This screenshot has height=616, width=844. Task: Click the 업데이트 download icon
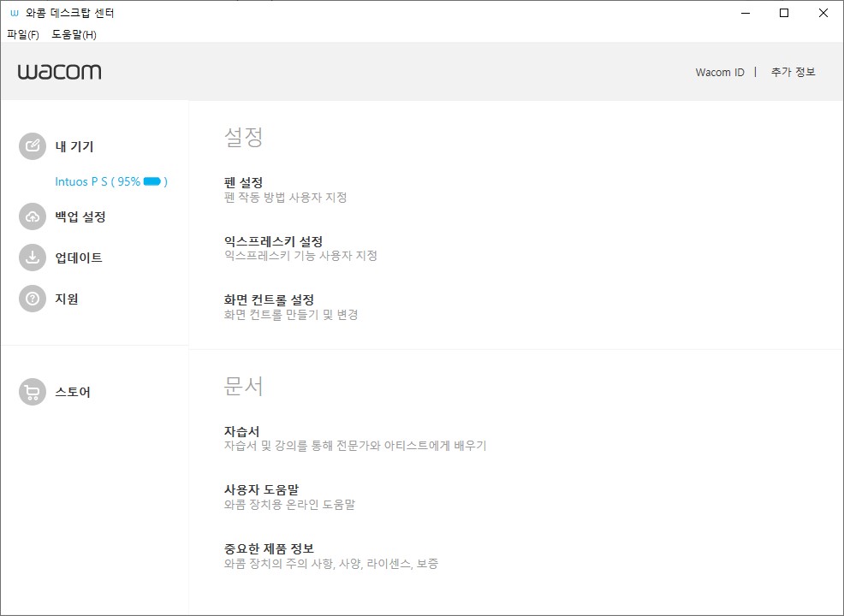(33, 258)
